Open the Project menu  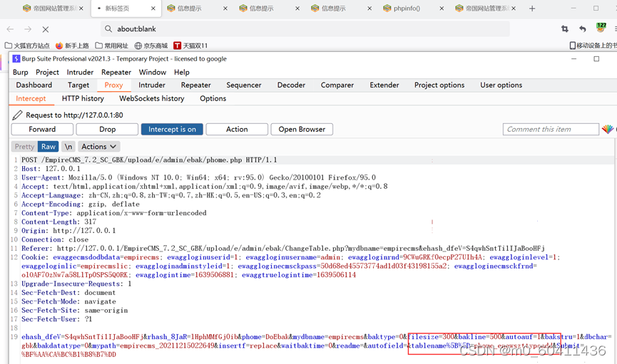coord(47,73)
